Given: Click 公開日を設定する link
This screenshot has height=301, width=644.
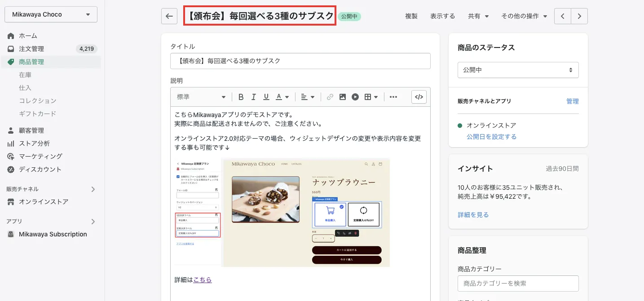Looking at the screenshot, I should pos(492,137).
